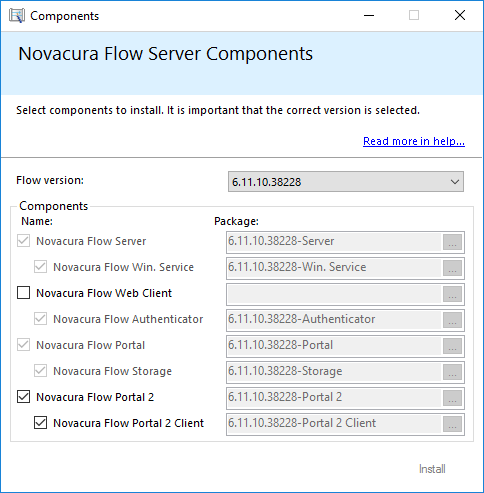This screenshot has height=493, width=484.
Task: Browse package for Flow Win. Service
Action: point(452,268)
